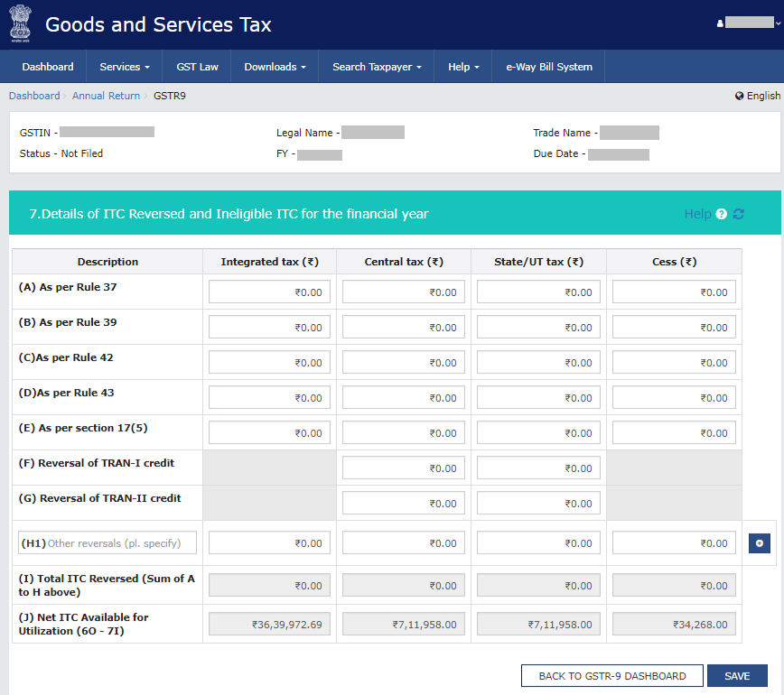
Task: Click Integrated tax field for Rule 37
Action: [x=269, y=292]
